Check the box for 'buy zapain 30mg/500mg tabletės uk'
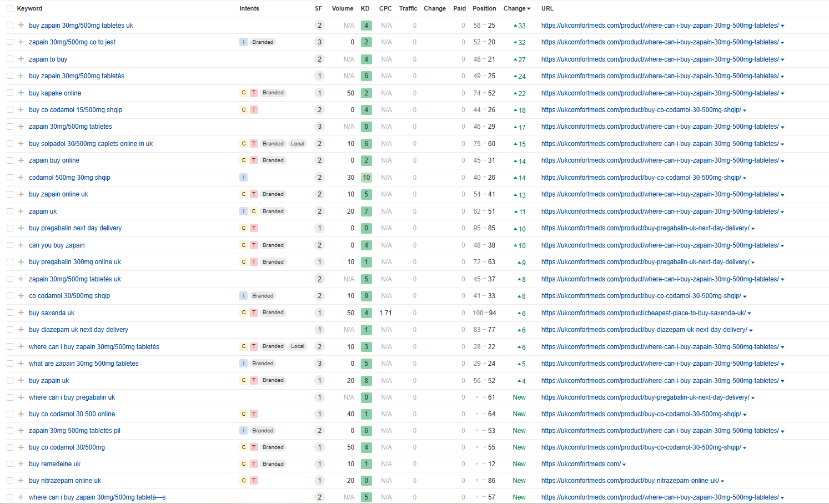The image size is (829, 504). click(10, 26)
